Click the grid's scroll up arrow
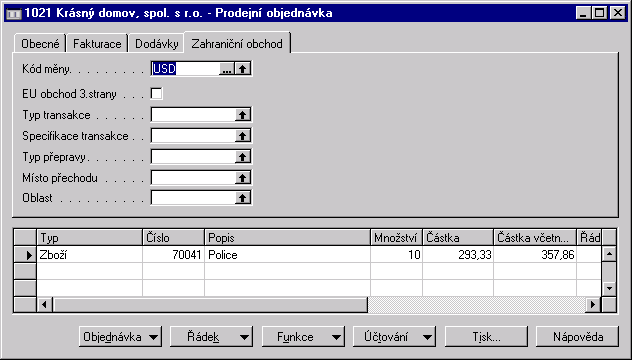Viewport: 632px width, 360px height. click(609, 254)
